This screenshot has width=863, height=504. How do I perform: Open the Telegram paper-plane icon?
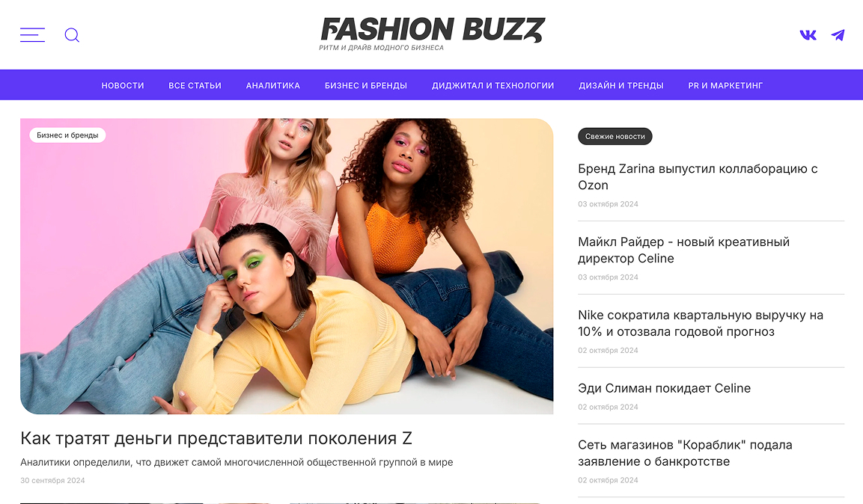click(x=838, y=35)
